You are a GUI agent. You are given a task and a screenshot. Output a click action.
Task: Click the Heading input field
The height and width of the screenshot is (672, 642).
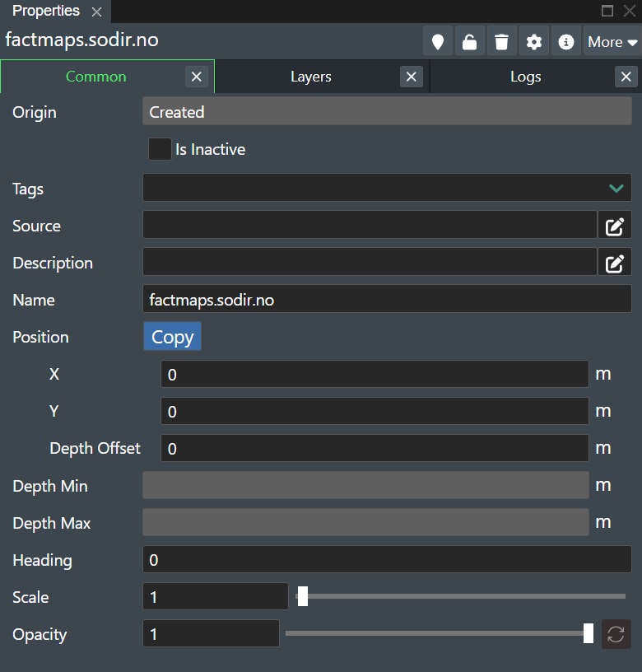[387, 559]
